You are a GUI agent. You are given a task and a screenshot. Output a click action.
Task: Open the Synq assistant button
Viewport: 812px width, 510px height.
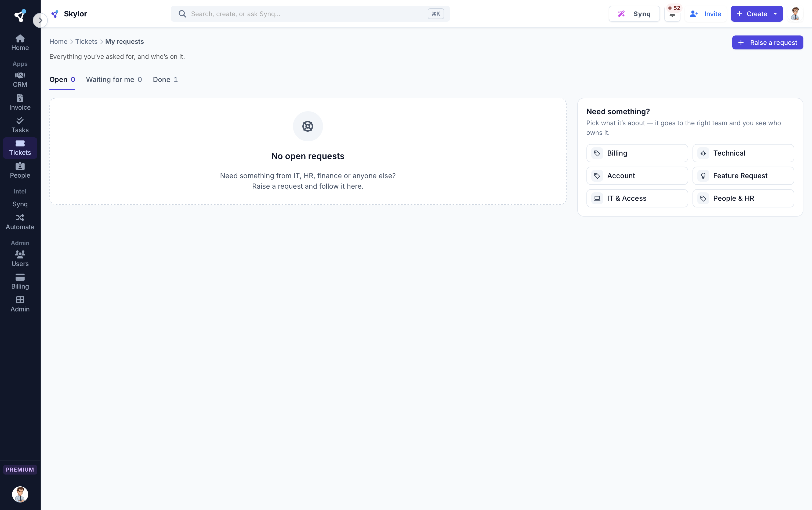634,14
